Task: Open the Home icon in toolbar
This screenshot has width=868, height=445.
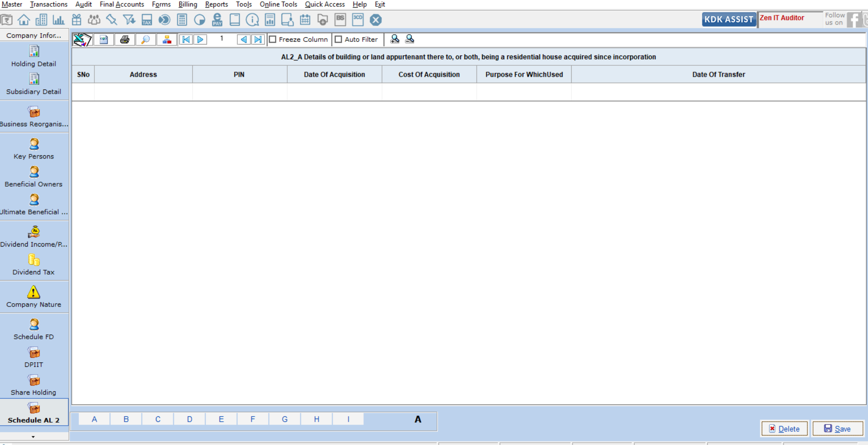Action: [24, 20]
